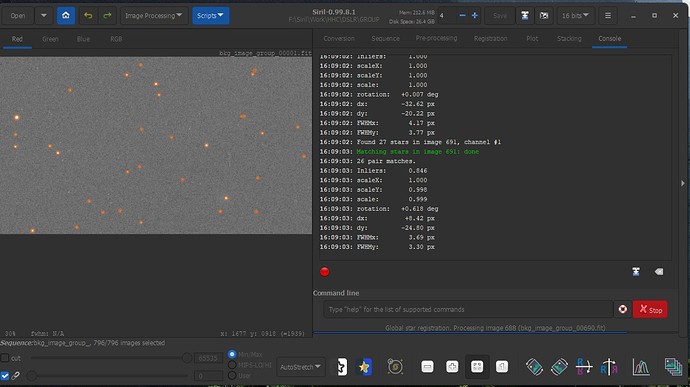Adjust the lower cutoff slider handle
690x387 pixels.
click(32, 376)
